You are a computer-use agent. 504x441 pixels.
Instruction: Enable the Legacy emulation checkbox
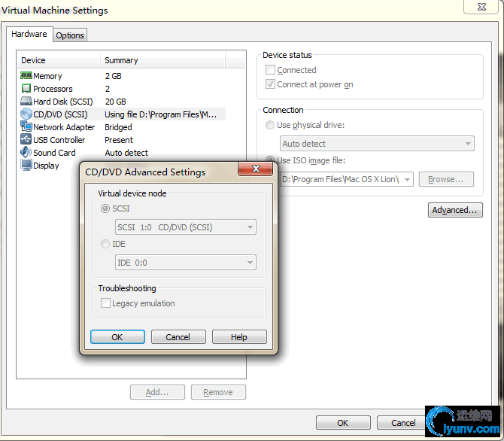[105, 303]
